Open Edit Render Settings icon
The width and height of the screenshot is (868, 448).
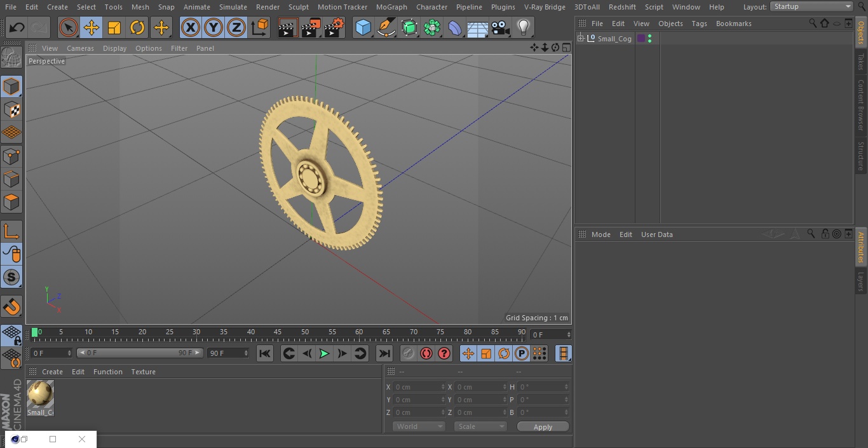pyautogui.click(x=334, y=27)
